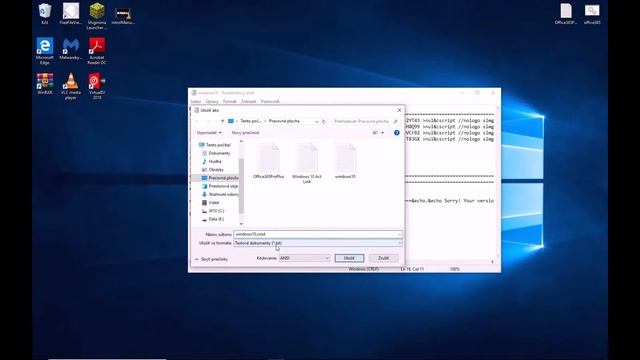Click the Notepad horizontal scrollbar right arrow
The width and height of the screenshot is (640, 360).
coord(492,262)
